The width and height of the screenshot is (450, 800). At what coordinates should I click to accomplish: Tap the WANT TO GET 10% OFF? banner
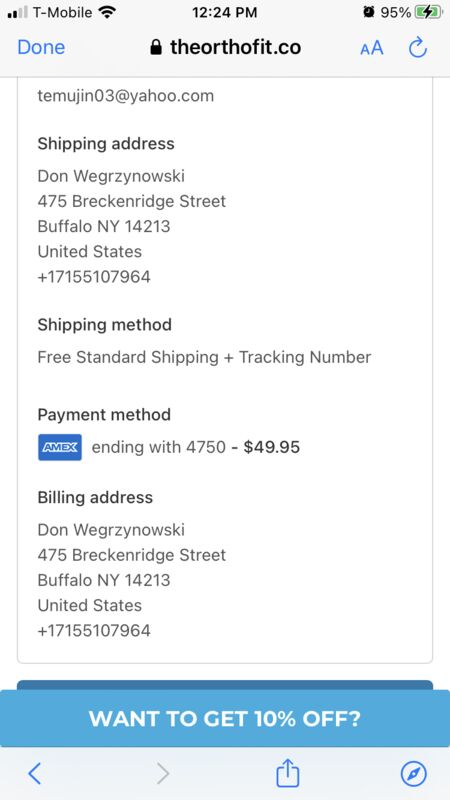coord(225,718)
